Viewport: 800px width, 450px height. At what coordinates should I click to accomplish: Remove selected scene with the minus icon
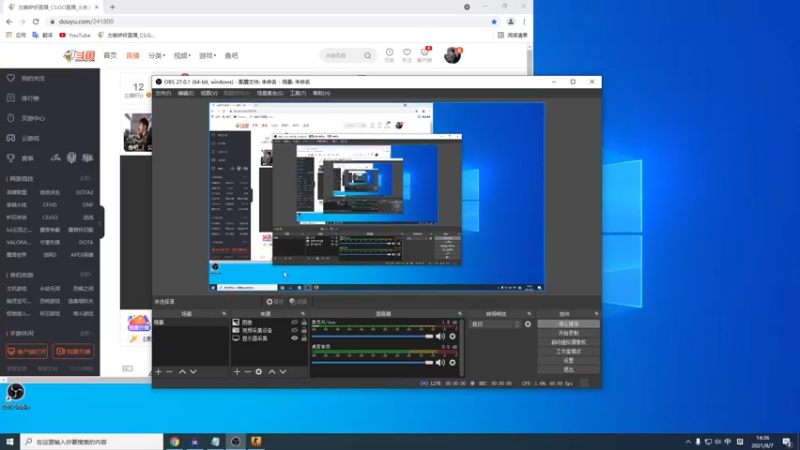tap(169, 372)
